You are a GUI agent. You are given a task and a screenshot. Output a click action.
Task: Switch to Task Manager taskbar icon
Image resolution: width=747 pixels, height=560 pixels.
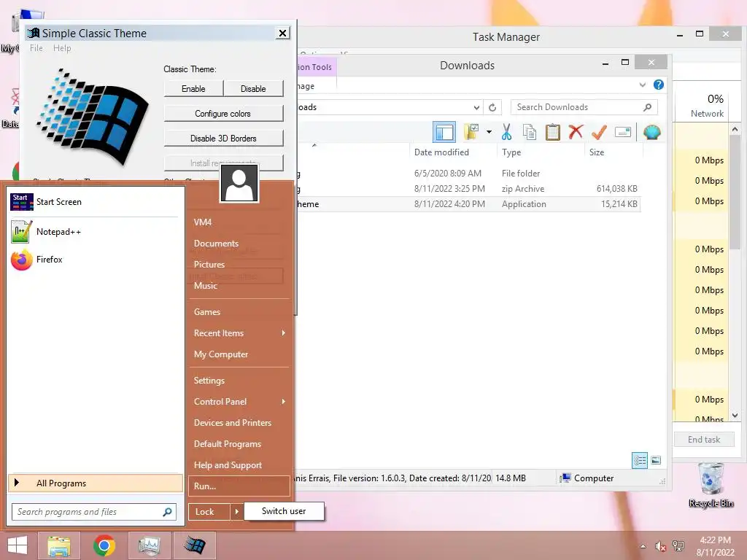pos(149,545)
